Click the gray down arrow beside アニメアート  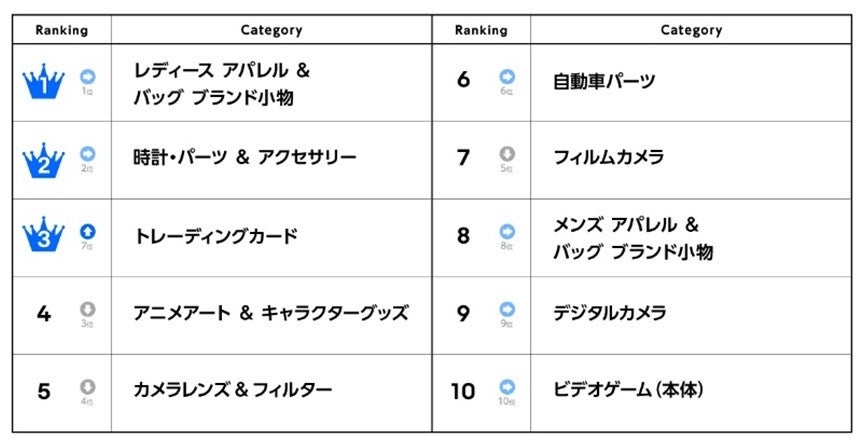88,308
